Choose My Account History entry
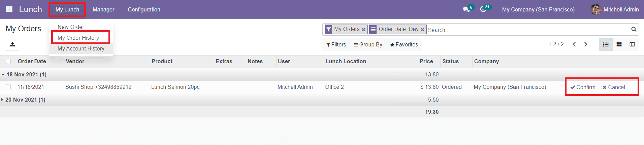The width and height of the screenshot is (644, 145). point(81,48)
